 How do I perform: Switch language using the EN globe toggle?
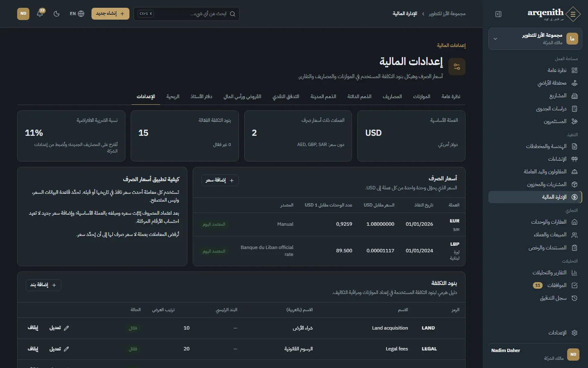pyautogui.click(x=77, y=13)
